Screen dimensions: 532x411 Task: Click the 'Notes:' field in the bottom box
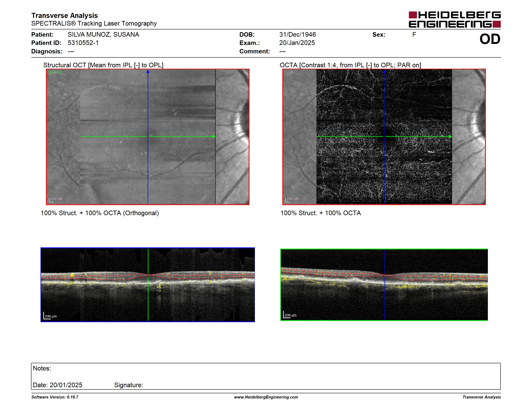pyautogui.click(x=42, y=368)
